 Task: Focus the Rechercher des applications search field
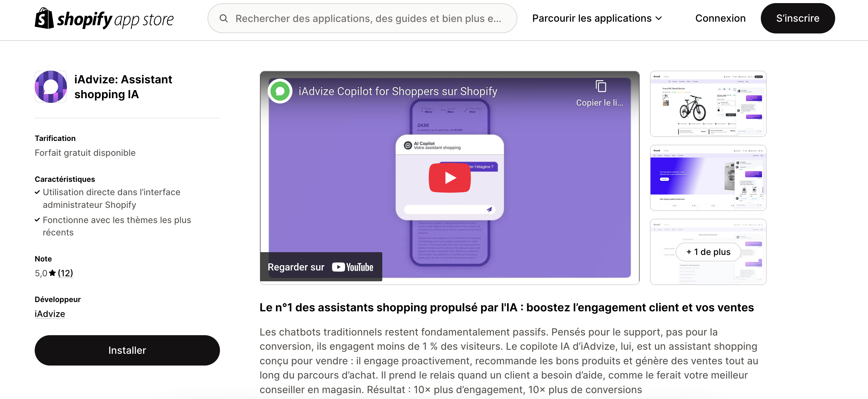click(x=362, y=18)
